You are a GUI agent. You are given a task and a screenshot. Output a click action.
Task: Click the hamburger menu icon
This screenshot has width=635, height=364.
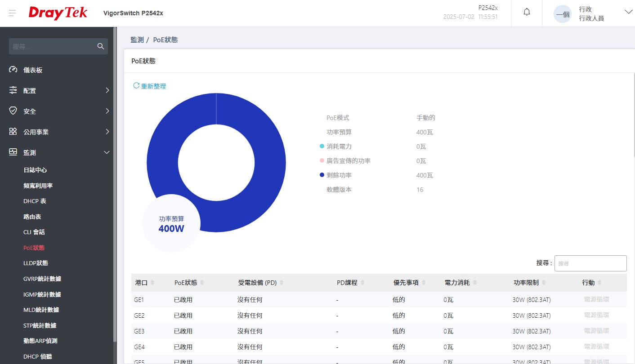[13, 13]
